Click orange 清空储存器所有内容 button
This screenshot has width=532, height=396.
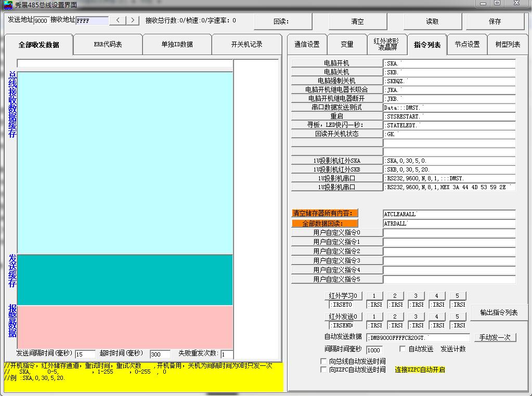(x=325, y=214)
